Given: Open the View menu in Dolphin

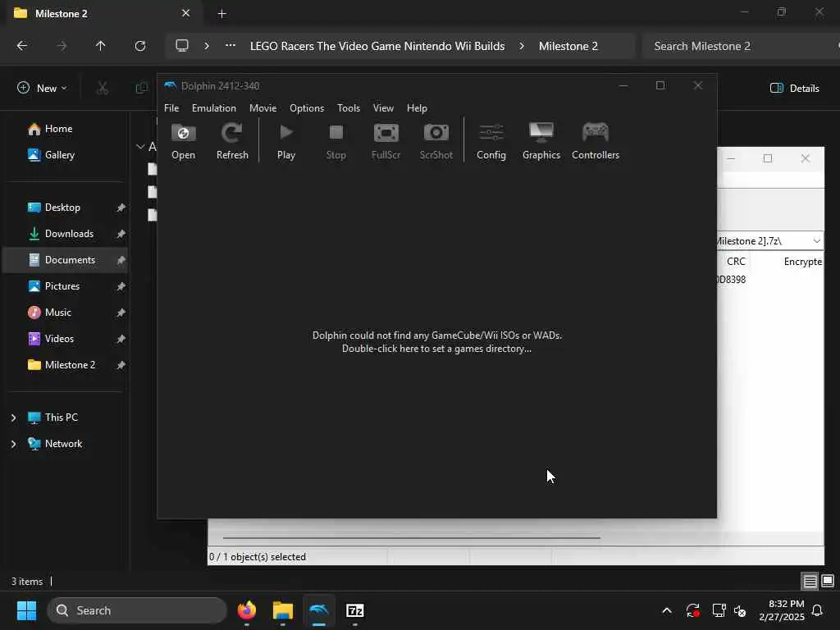Looking at the screenshot, I should coord(383,108).
